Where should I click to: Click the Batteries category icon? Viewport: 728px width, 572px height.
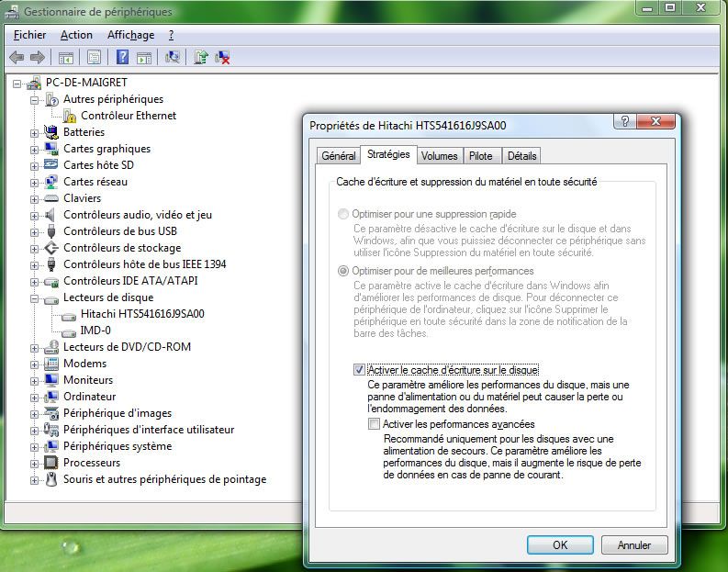[51, 132]
